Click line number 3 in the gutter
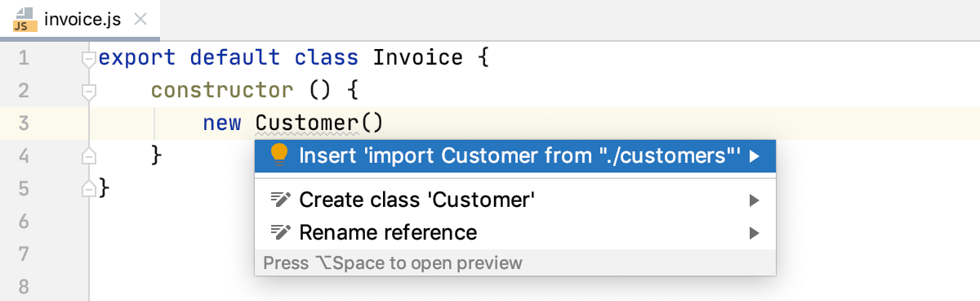Viewport: 980px width, 301px height. tap(23, 124)
